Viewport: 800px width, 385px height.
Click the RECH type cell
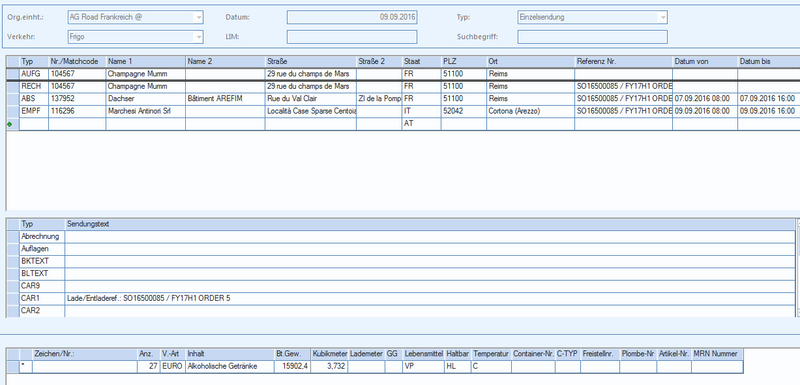pos(34,87)
